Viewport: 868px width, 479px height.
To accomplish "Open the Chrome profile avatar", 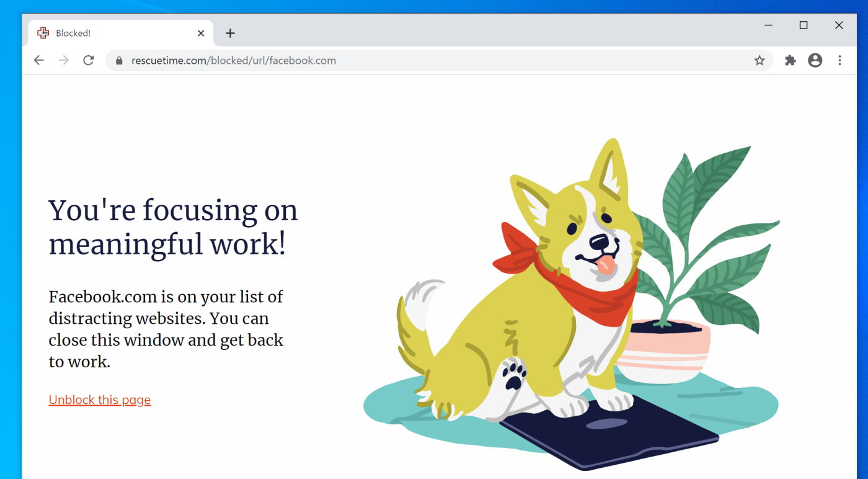I will pyautogui.click(x=815, y=60).
